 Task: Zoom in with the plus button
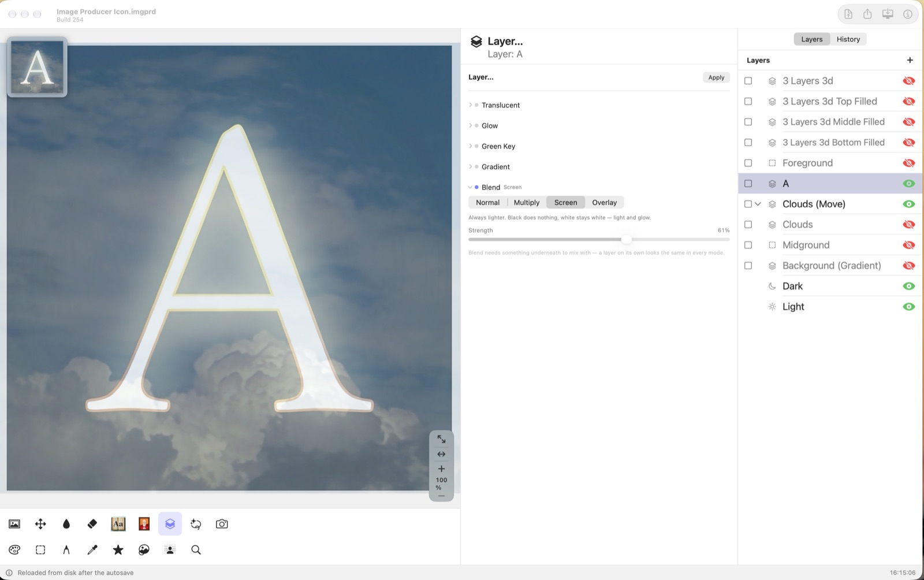click(x=441, y=469)
